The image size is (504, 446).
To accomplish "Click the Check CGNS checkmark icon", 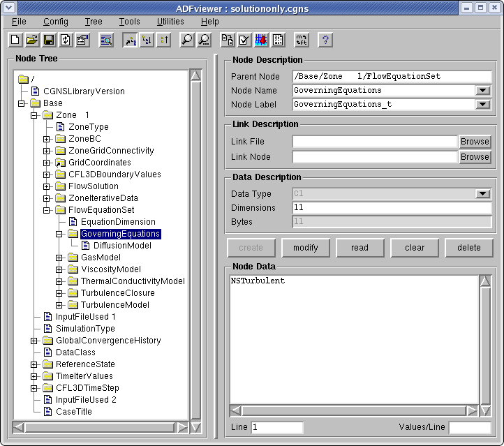I will pyautogui.click(x=244, y=40).
